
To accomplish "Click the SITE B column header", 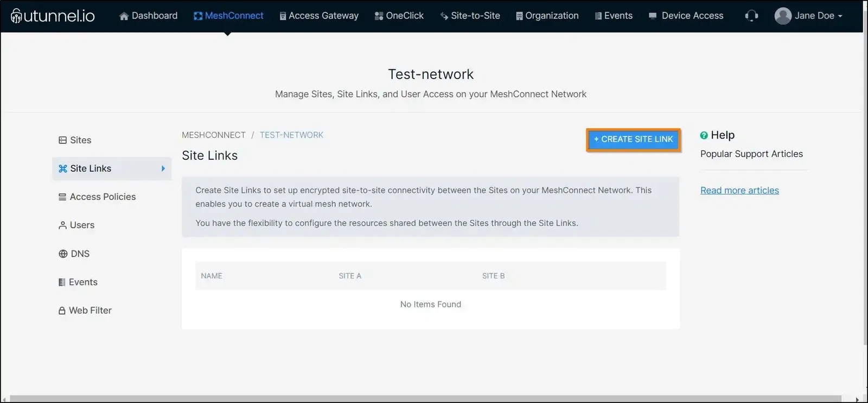I will [x=493, y=276].
